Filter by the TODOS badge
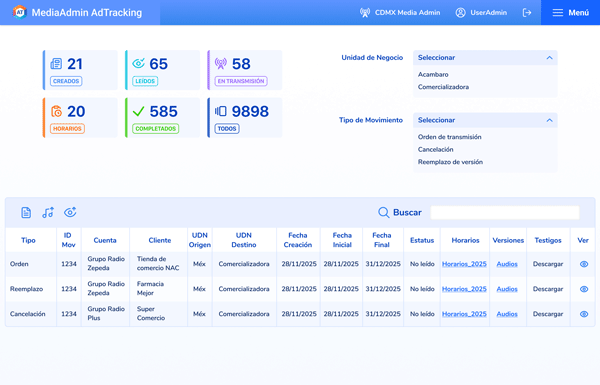Viewport: 600px width, 385px height. 227,129
